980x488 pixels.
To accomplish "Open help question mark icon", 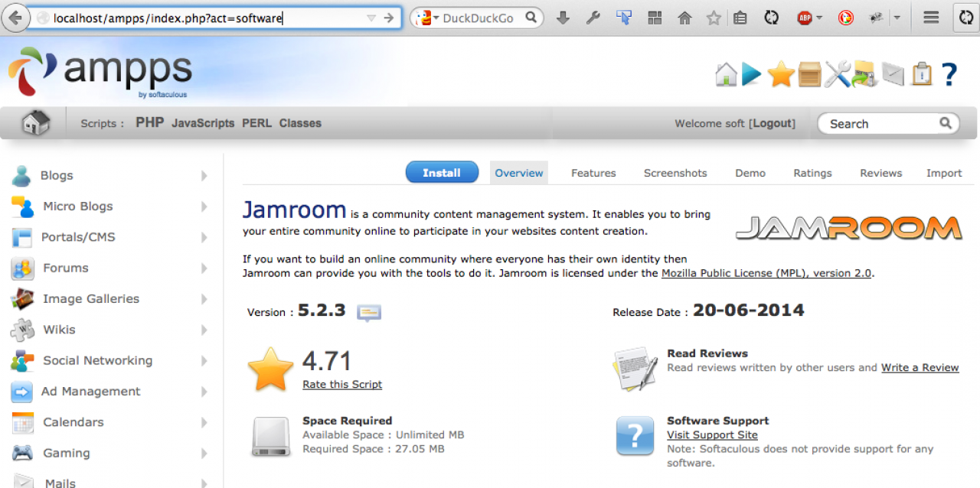I will (949, 74).
